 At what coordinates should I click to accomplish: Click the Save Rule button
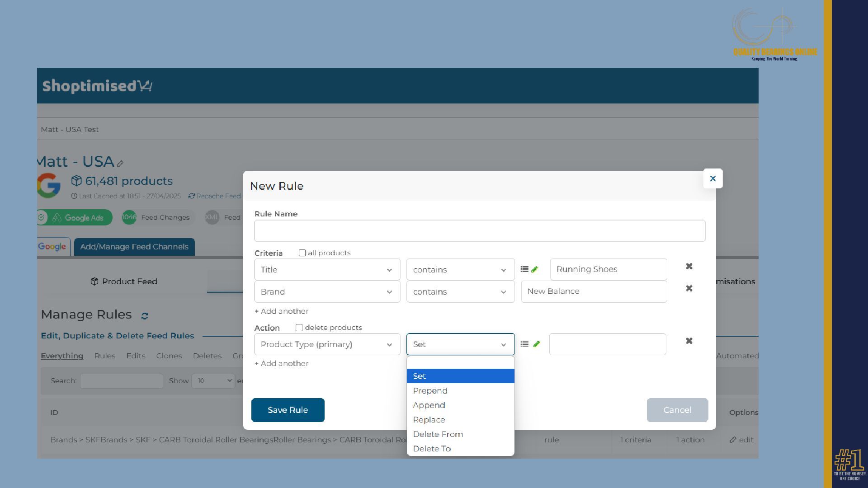[x=288, y=410]
